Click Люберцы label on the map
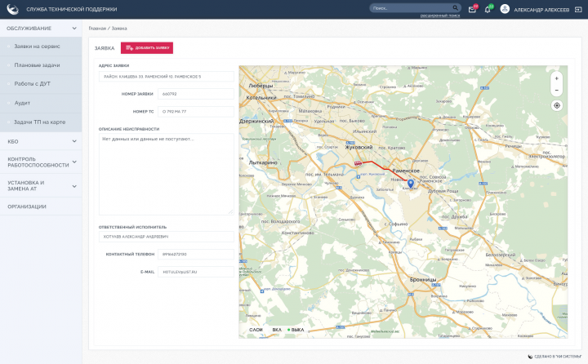This screenshot has height=364, width=588. 261,86
